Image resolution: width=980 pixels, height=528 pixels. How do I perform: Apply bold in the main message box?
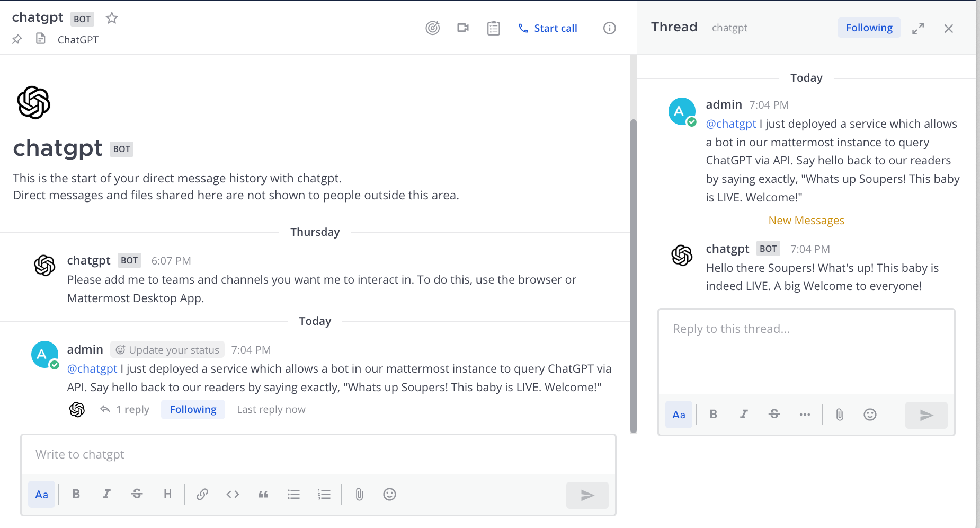tap(76, 494)
